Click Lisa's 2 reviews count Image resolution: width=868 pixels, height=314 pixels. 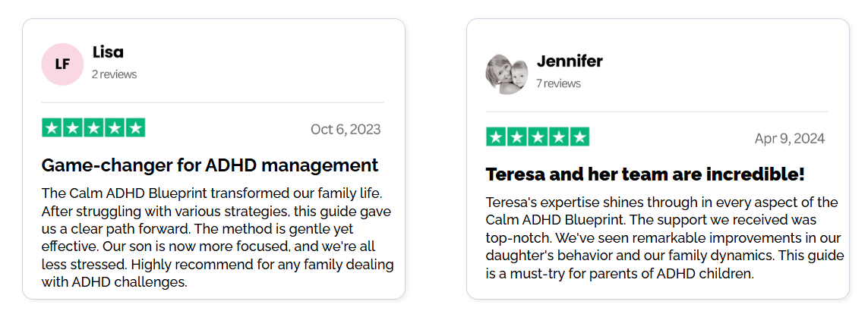114,74
